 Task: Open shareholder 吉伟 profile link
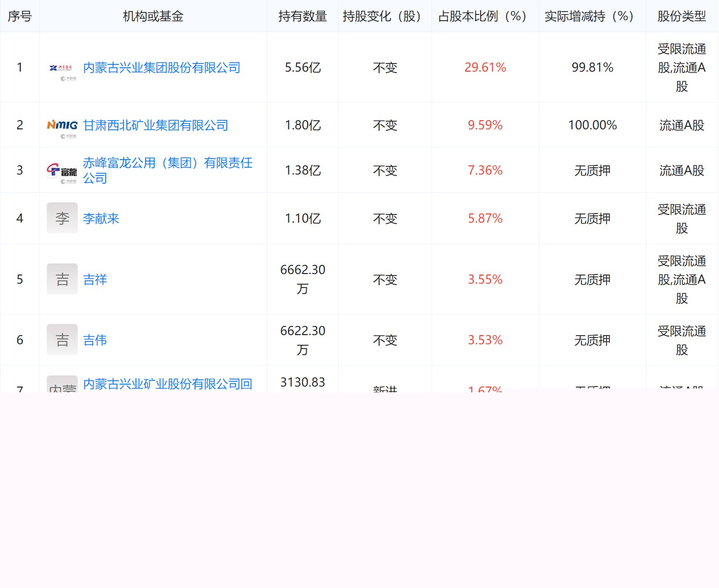click(95, 340)
